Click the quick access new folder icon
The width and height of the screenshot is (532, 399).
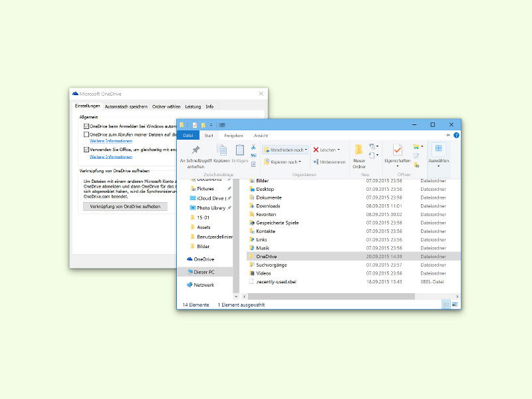coord(203,125)
